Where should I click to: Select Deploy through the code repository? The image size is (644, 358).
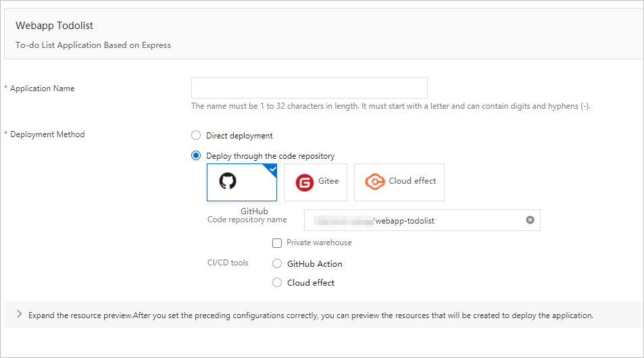point(196,155)
